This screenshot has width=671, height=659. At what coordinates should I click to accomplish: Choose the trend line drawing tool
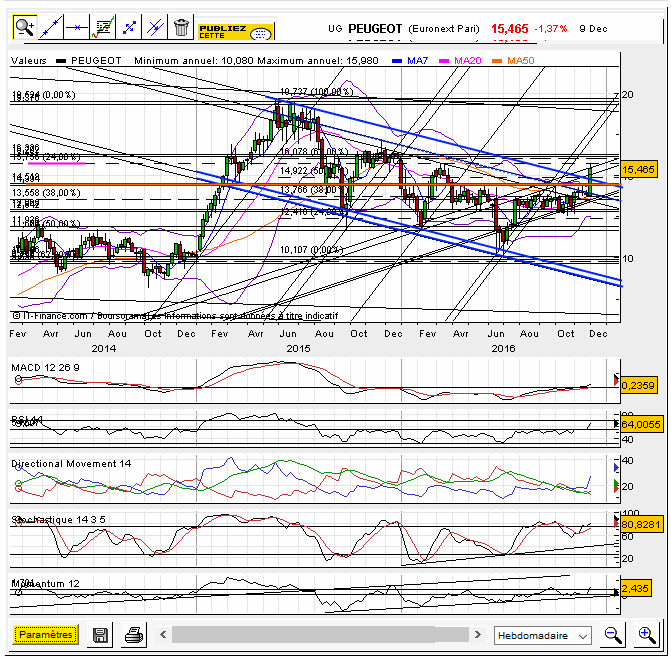tap(51, 27)
